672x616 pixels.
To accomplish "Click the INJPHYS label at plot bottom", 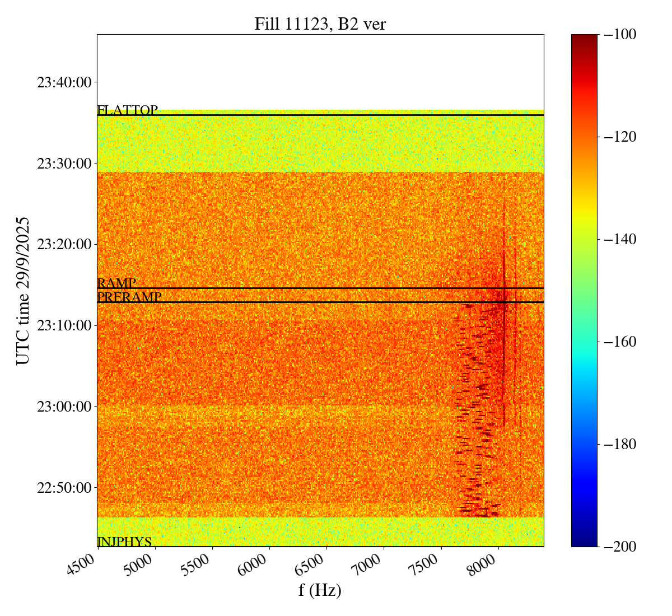I will (x=124, y=542).
